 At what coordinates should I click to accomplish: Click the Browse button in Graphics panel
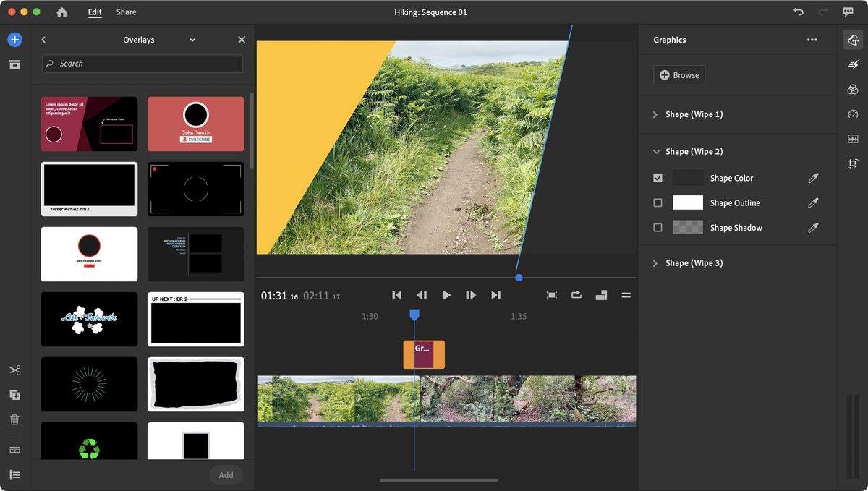pos(678,74)
